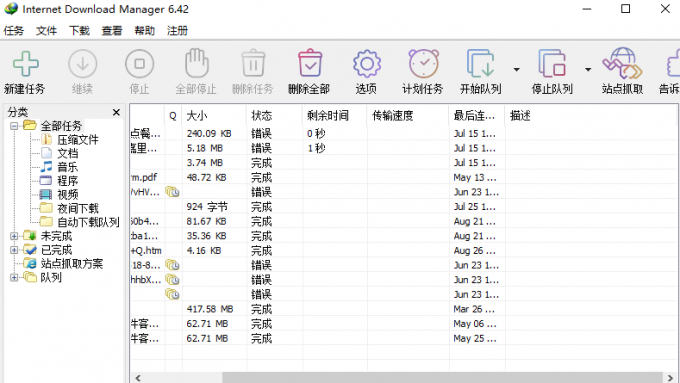Screen dimensions: 680x383
Task: Open the 下载 menu
Action: [79, 31]
